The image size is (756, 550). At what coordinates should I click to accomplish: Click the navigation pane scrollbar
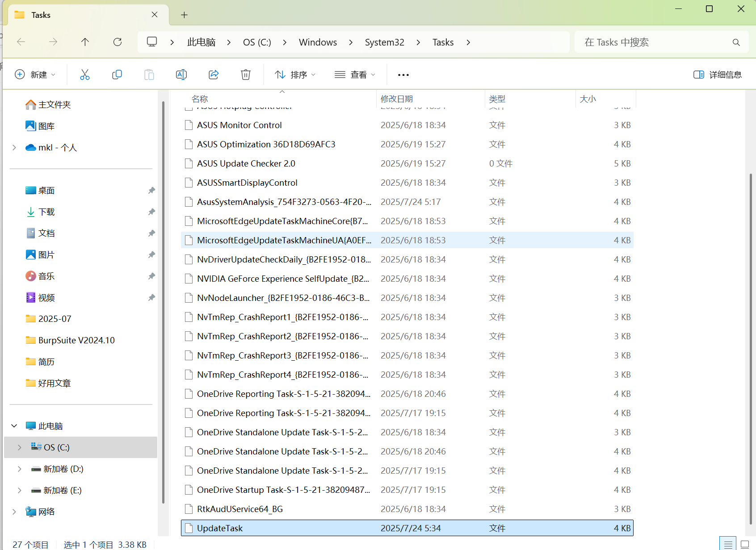click(163, 301)
